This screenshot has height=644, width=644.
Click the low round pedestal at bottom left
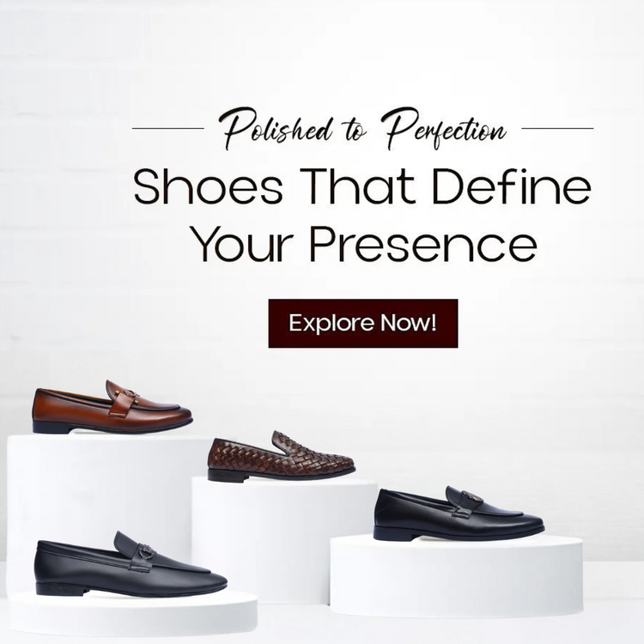[x=133, y=613]
